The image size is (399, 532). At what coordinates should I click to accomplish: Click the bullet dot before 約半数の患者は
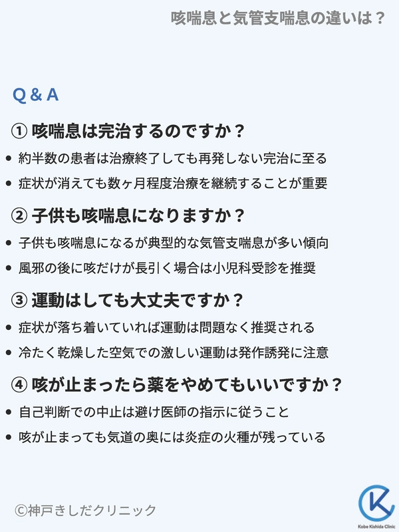click(8, 158)
